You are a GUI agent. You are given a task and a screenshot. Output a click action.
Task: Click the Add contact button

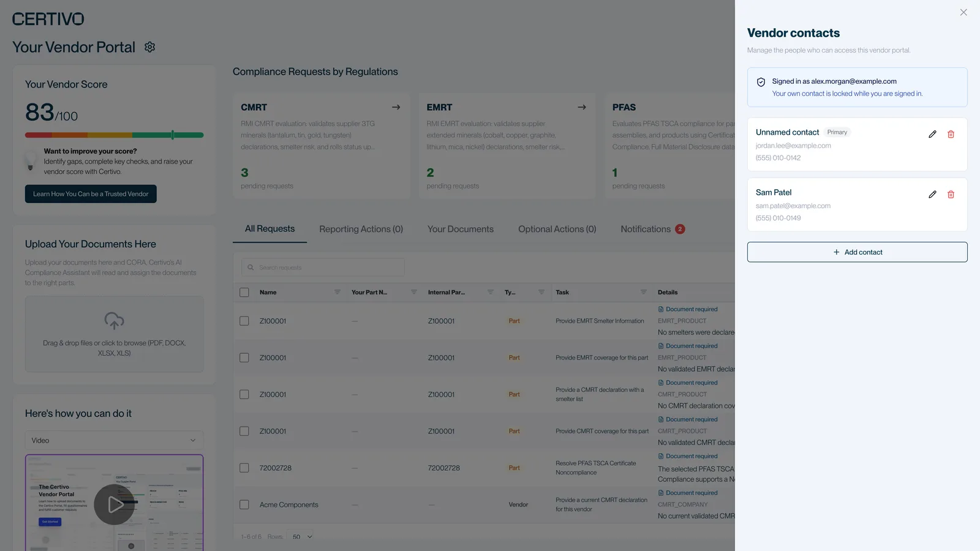[x=858, y=252]
